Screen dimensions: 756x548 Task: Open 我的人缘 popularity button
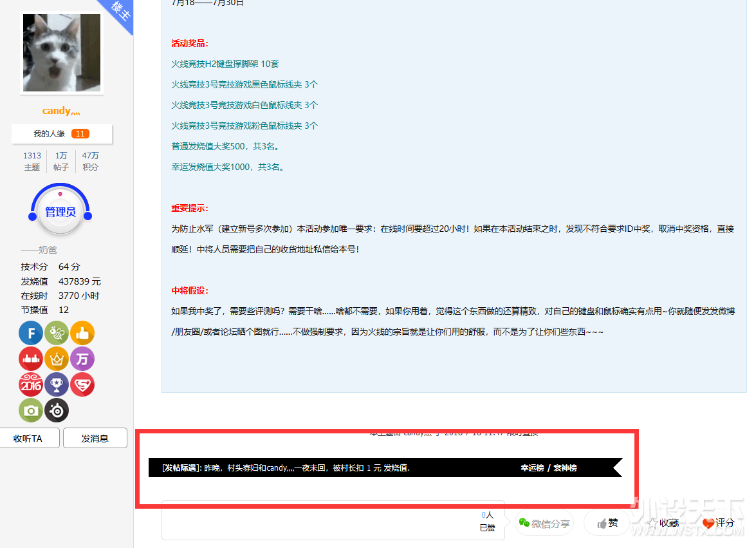[61, 134]
